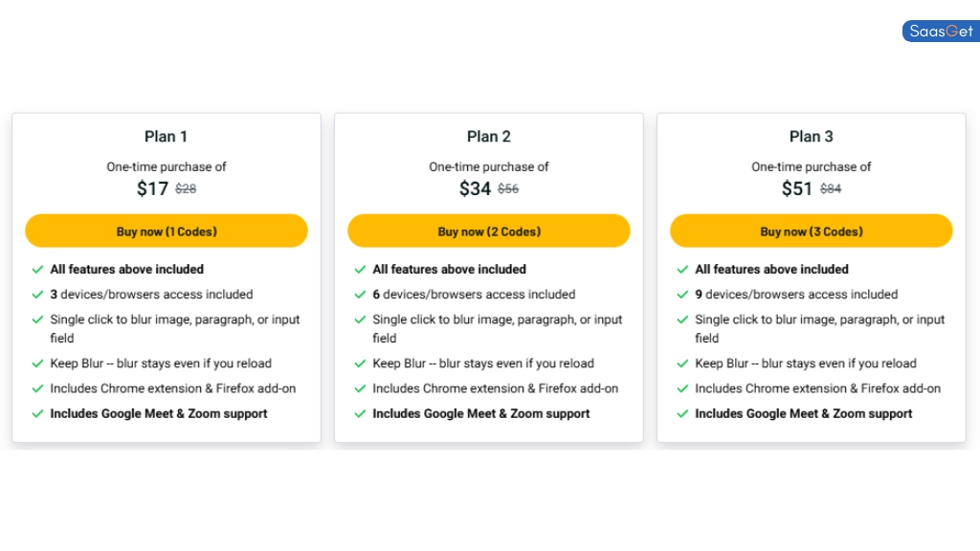Click the checkmark beside Plan 2's single click blur feature
The image size is (980, 551).
point(361,320)
